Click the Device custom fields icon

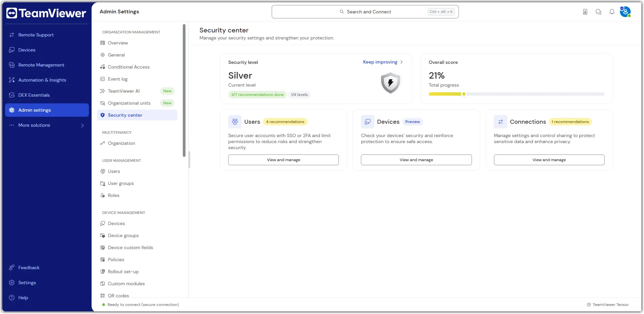[x=103, y=247]
